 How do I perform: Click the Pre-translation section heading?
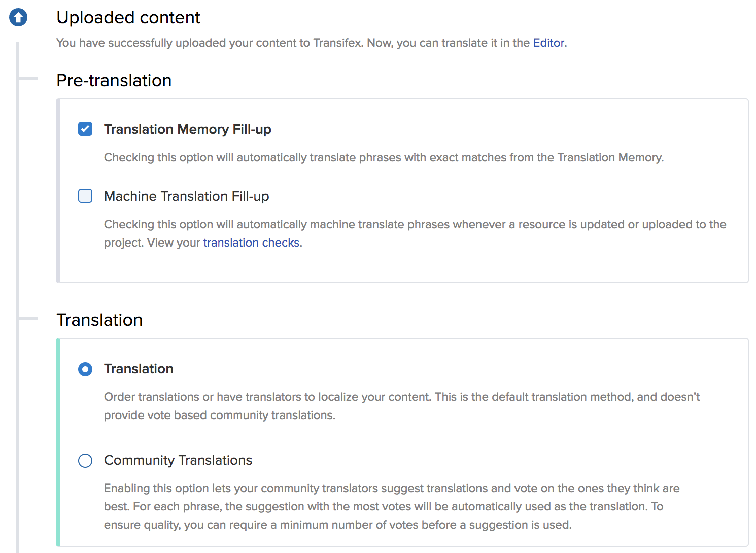click(114, 80)
